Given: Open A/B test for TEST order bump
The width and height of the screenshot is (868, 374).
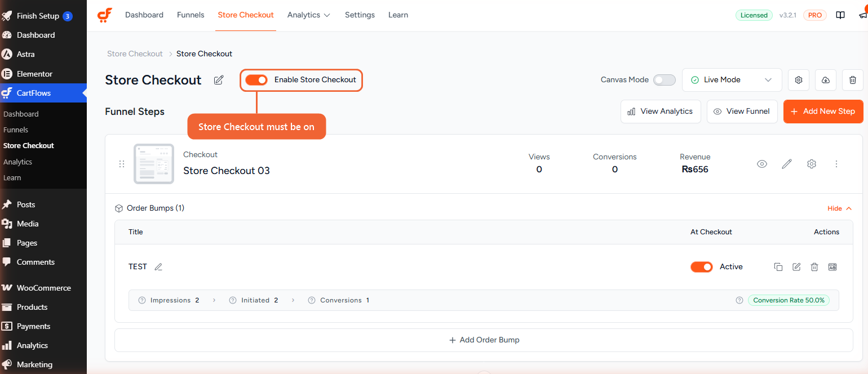Looking at the screenshot, I should 832,267.
